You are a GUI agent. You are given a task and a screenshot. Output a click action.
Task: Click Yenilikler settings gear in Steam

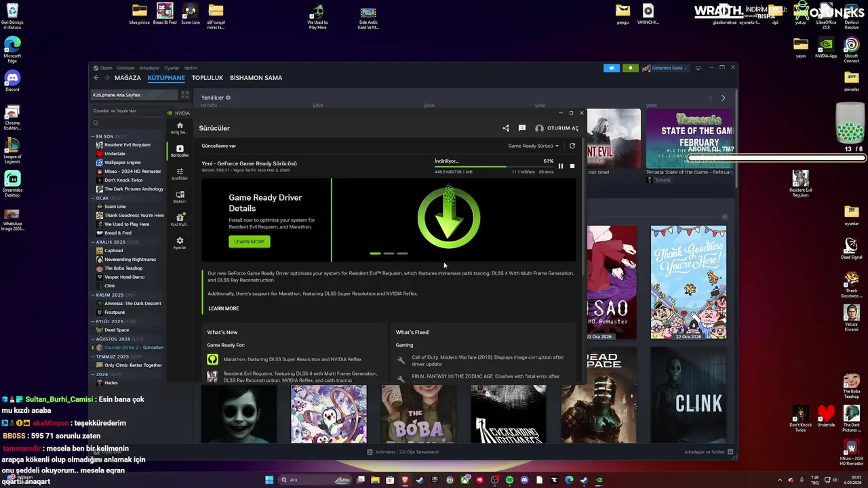pyautogui.click(x=228, y=98)
